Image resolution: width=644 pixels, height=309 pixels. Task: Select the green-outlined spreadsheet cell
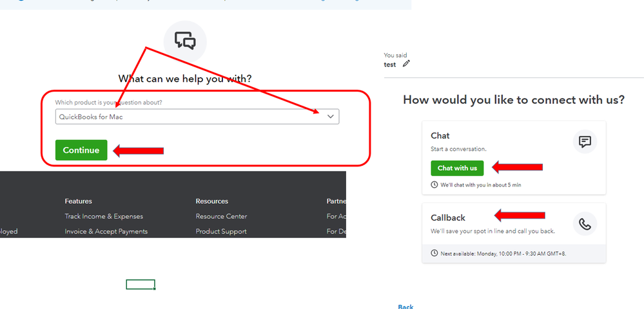(x=141, y=284)
